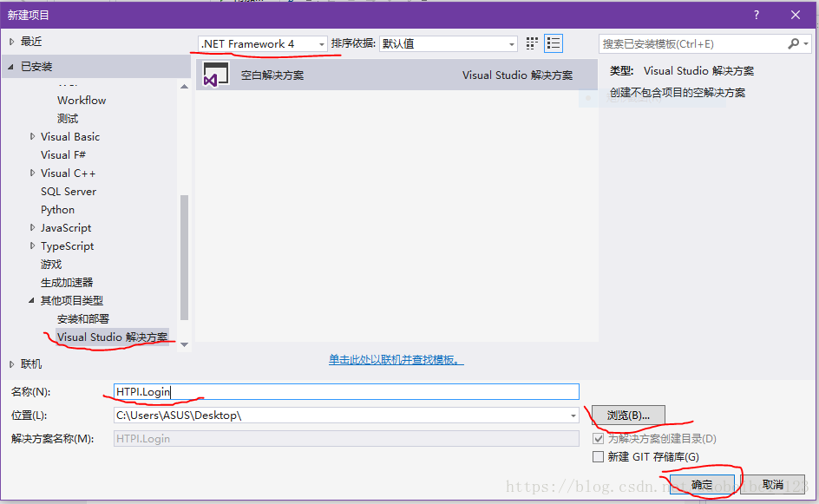Image resolution: width=819 pixels, height=504 pixels.
Task: Open the search options dropdown arrow
Action: tap(806, 44)
